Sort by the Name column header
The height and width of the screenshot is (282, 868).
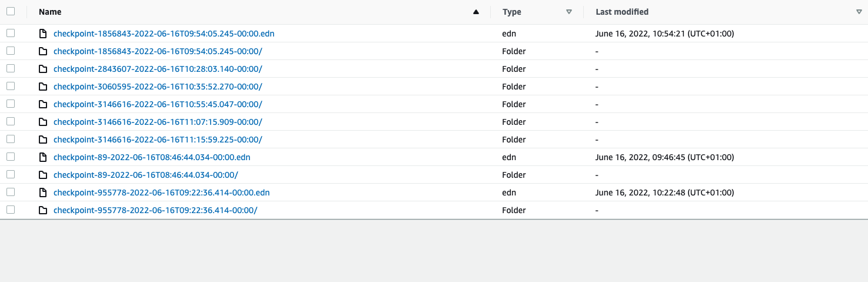point(50,12)
